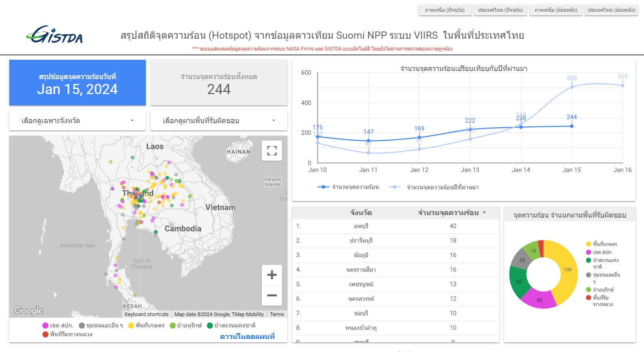Zoom out on the map

(272, 295)
